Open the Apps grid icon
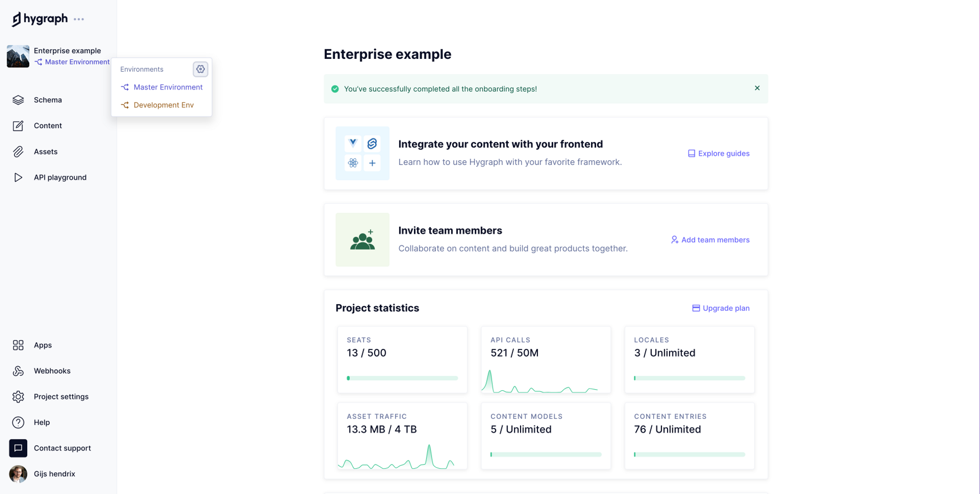This screenshot has width=980, height=494. pos(18,345)
